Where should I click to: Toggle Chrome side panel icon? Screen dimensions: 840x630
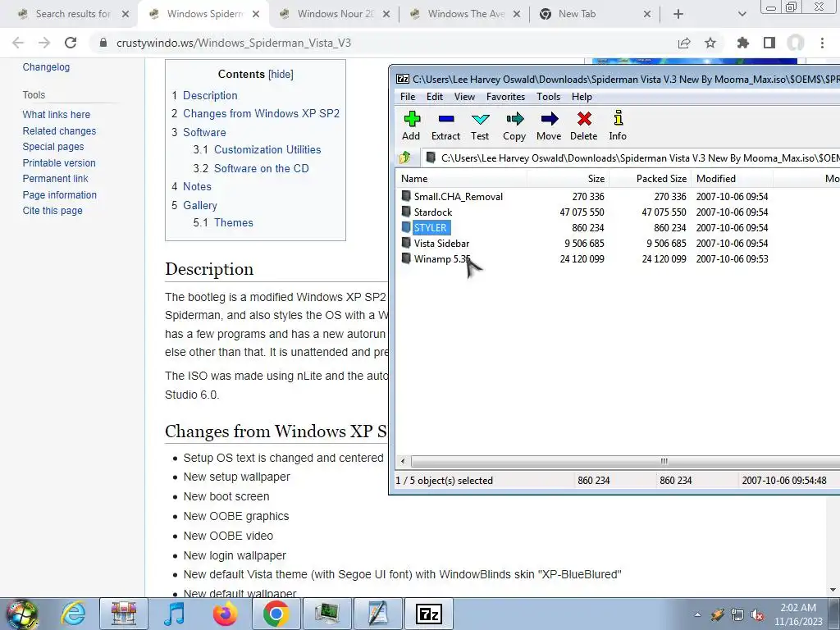(x=769, y=43)
